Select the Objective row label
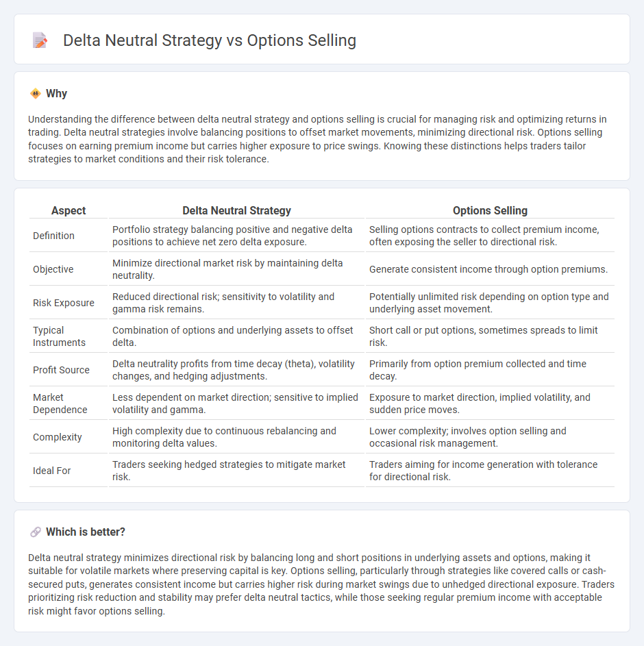The height and width of the screenshot is (646, 644). (x=53, y=269)
